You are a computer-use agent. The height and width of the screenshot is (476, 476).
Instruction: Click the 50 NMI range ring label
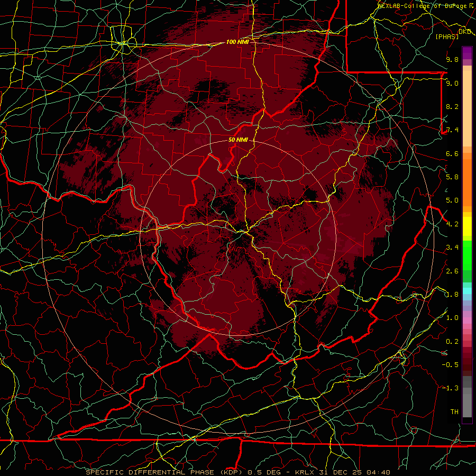tap(239, 140)
